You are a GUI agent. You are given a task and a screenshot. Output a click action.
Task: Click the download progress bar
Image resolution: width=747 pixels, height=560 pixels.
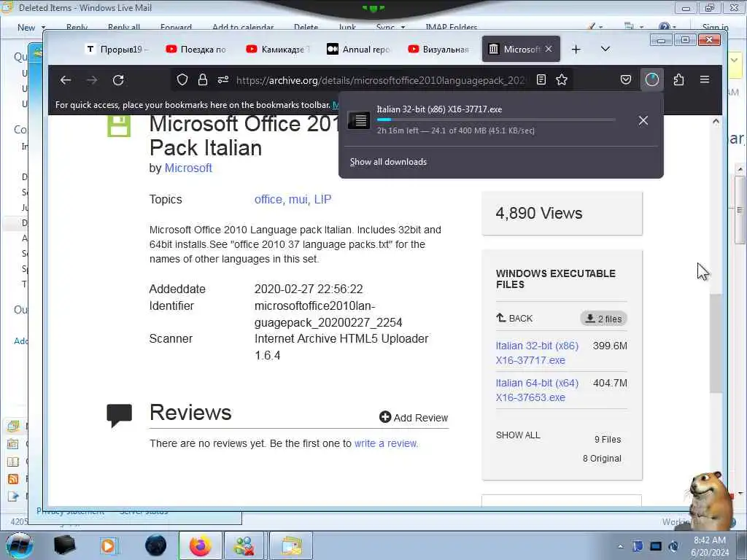[x=496, y=120]
